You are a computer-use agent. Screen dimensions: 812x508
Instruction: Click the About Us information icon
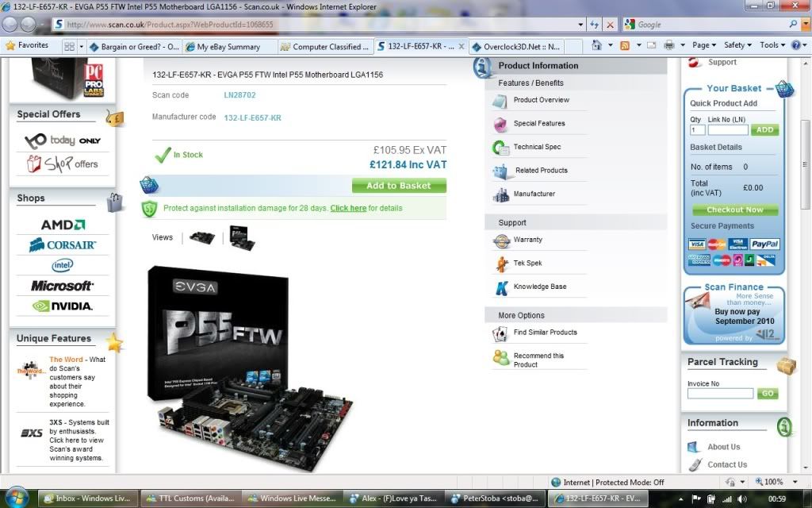(x=694, y=447)
